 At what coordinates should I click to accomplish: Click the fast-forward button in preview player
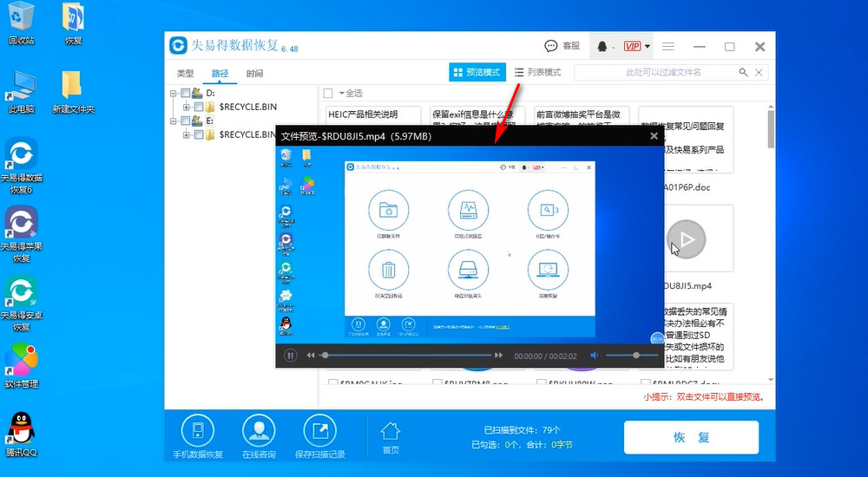pos(499,356)
